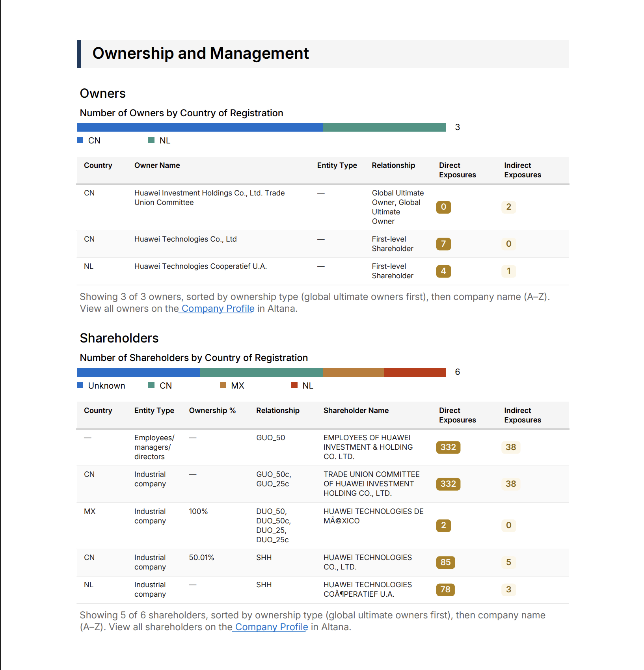This screenshot has width=644, height=670.
Task: Click the blue CN segment of owners bar
Action: (200, 127)
